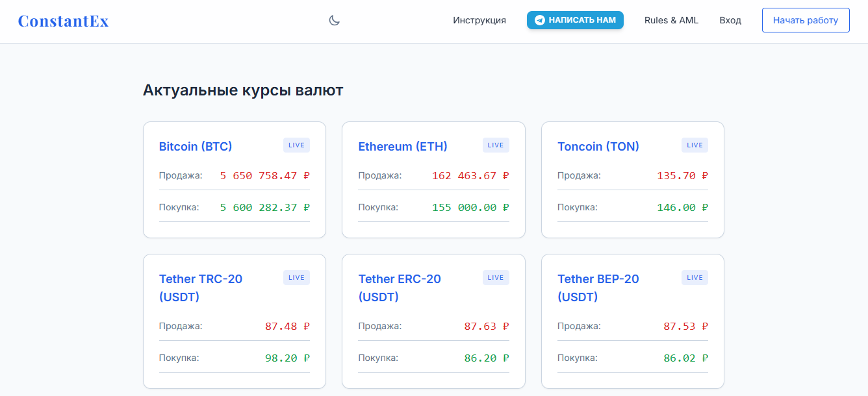Select Tether BEP-20 sale price 87.53 ₽
The width and height of the screenshot is (868, 396).
point(686,327)
